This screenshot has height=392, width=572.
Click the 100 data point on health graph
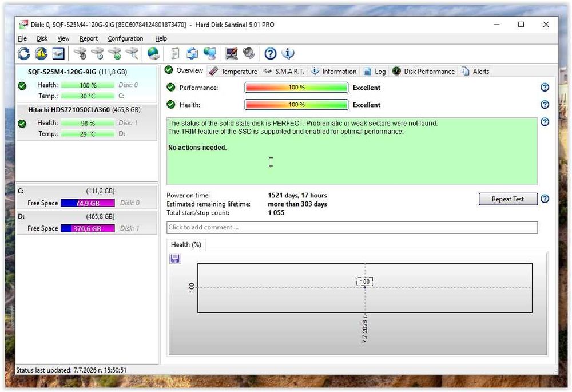click(365, 288)
